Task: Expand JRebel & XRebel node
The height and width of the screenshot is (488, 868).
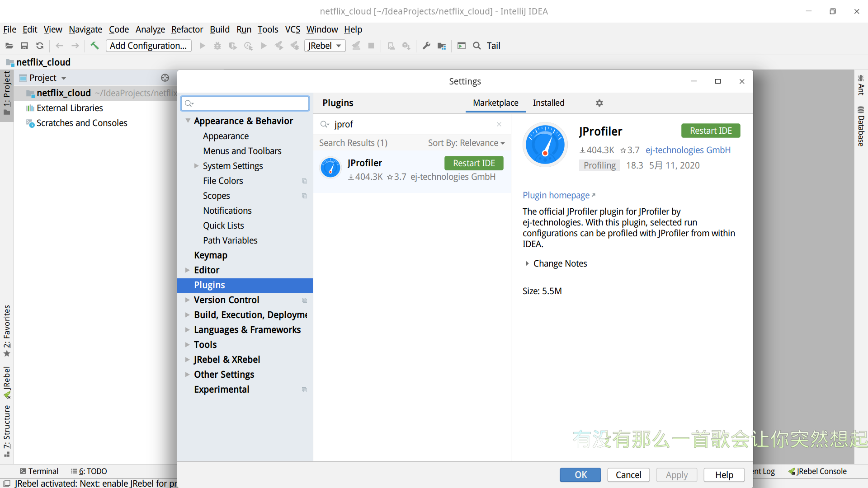Action: 187,360
